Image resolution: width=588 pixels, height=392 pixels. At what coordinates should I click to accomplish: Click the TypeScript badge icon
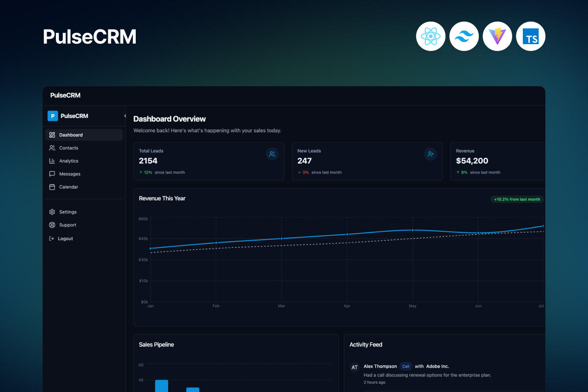pyautogui.click(x=531, y=36)
